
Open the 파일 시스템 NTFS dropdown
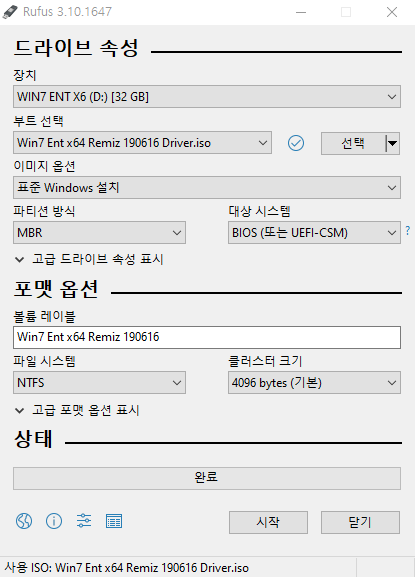(99, 383)
